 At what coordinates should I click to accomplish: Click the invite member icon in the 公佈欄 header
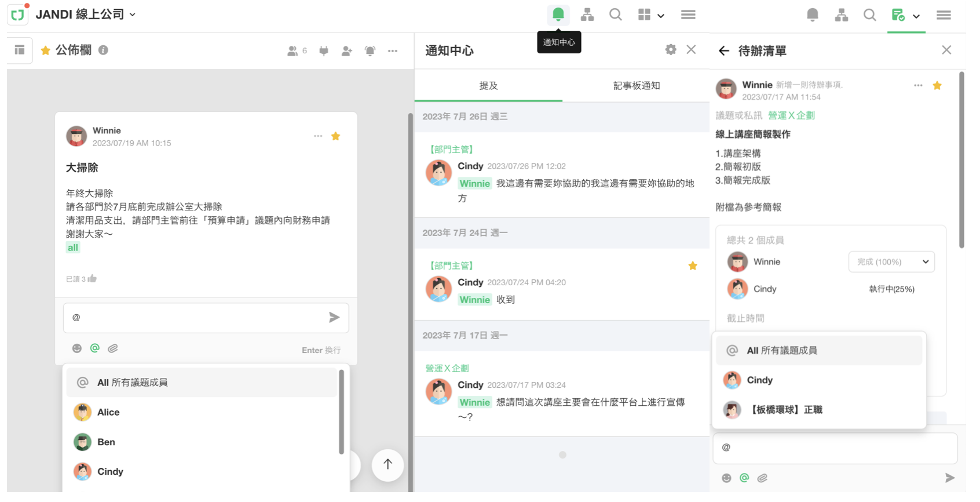point(347,51)
